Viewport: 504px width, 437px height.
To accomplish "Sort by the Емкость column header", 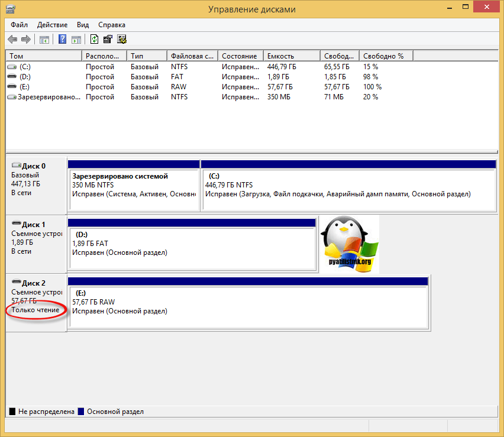I will (x=292, y=56).
